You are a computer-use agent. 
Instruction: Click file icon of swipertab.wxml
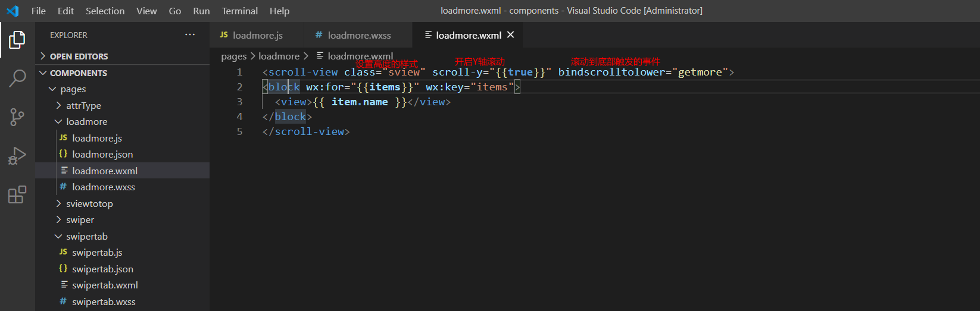(64, 285)
